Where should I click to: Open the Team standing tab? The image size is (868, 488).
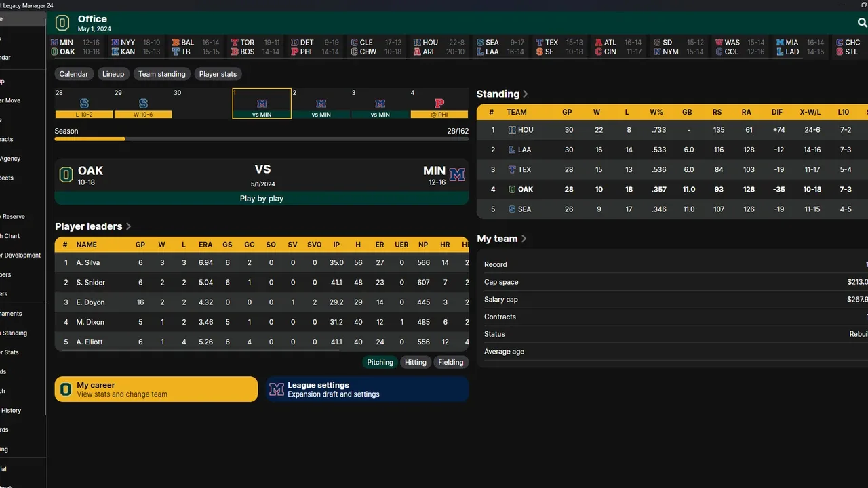[161, 74]
